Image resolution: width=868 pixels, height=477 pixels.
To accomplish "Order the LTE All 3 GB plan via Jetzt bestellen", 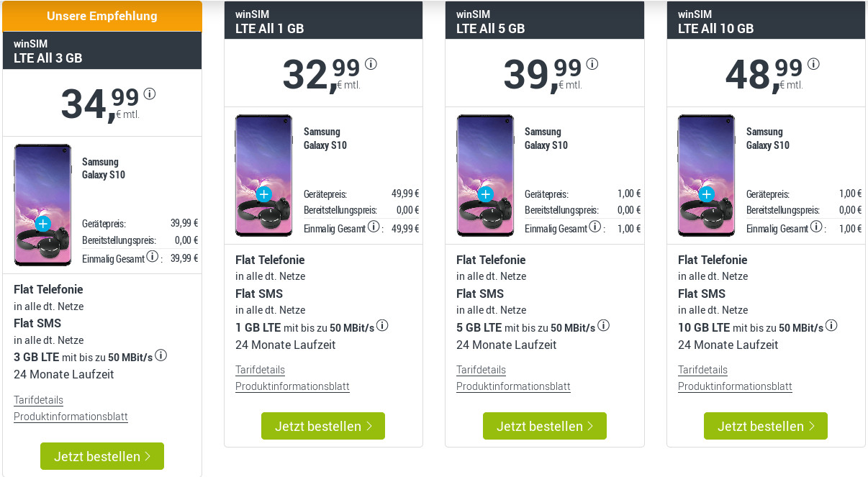I will [102, 455].
